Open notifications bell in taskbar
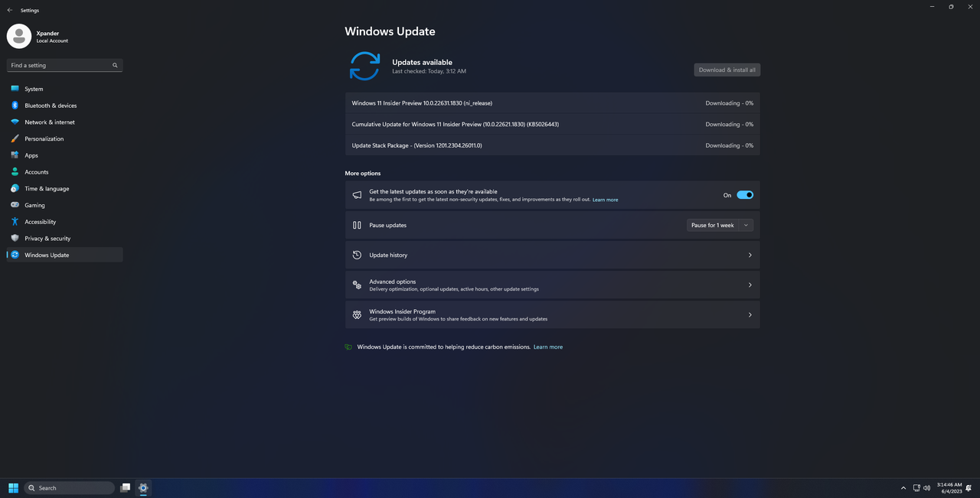Screen dimensions: 980x498 (x=970, y=487)
